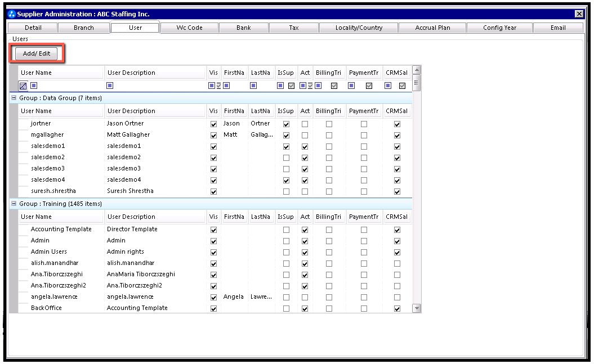
Task: Collapse the Data Group section
Action: (14, 98)
